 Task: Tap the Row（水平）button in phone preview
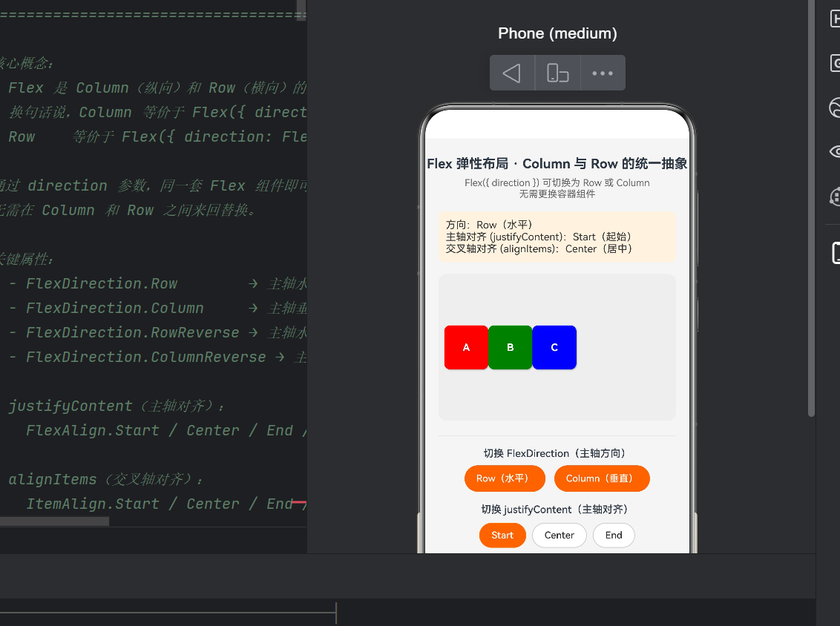(505, 478)
